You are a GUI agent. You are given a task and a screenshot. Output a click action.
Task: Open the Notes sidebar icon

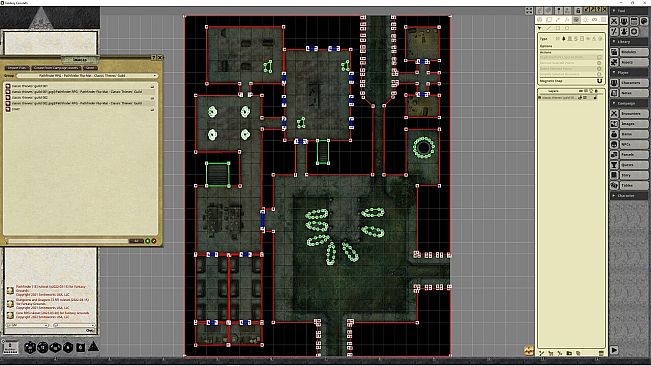614,93
